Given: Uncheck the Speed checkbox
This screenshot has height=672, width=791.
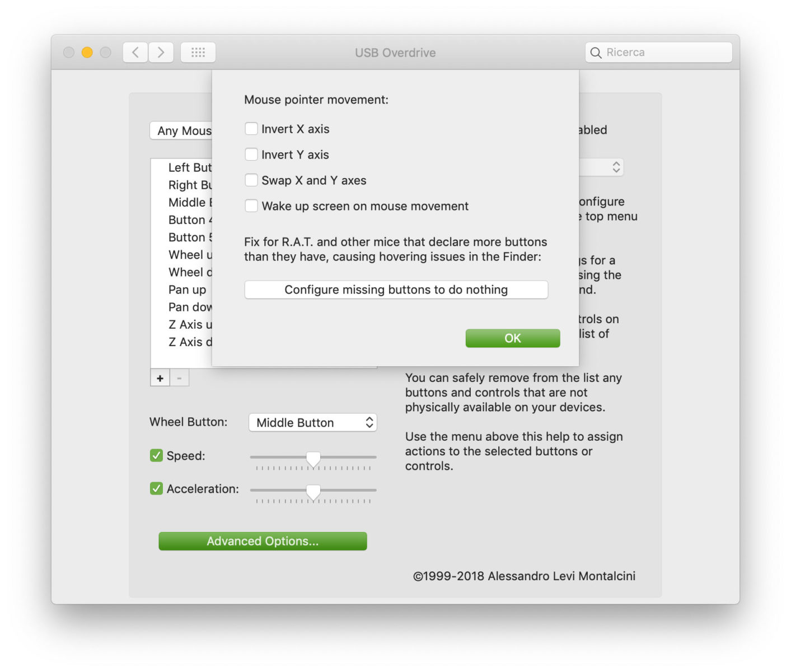Looking at the screenshot, I should [x=156, y=456].
